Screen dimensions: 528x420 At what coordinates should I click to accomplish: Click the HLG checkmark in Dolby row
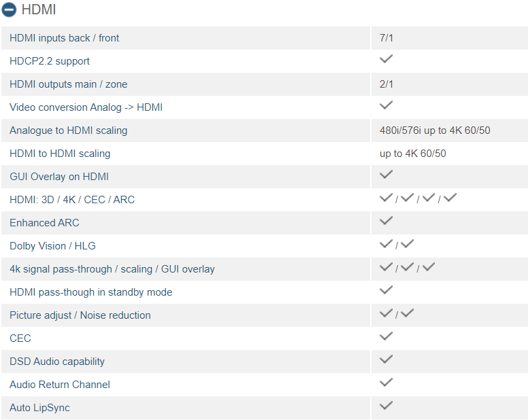tap(407, 243)
